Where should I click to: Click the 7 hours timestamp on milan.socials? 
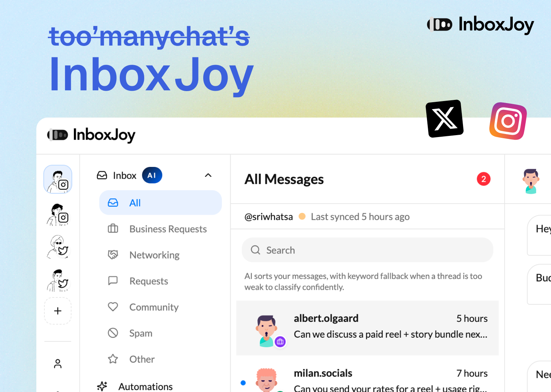[472, 373]
